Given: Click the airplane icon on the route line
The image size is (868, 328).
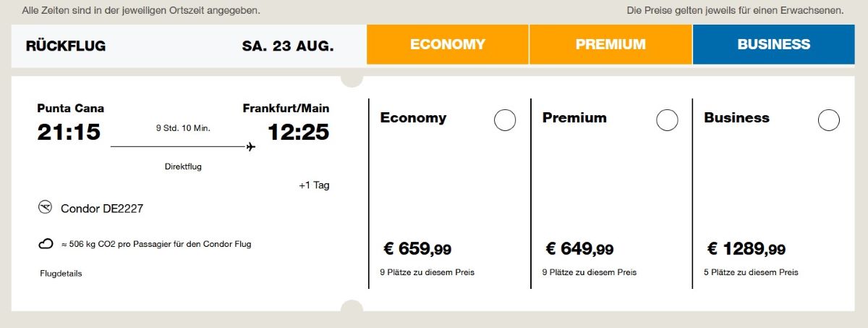Looking at the screenshot, I should pyautogui.click(x=250, y=147).
